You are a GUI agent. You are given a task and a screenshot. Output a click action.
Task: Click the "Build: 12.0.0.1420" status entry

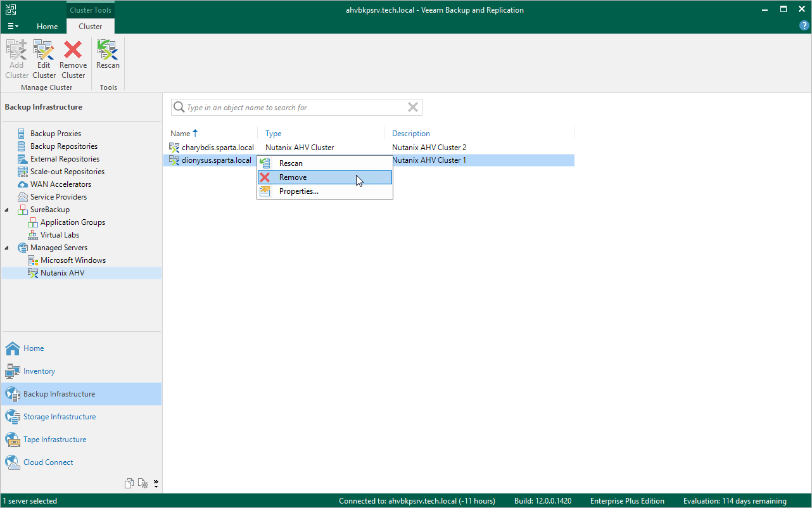(543, 501)
